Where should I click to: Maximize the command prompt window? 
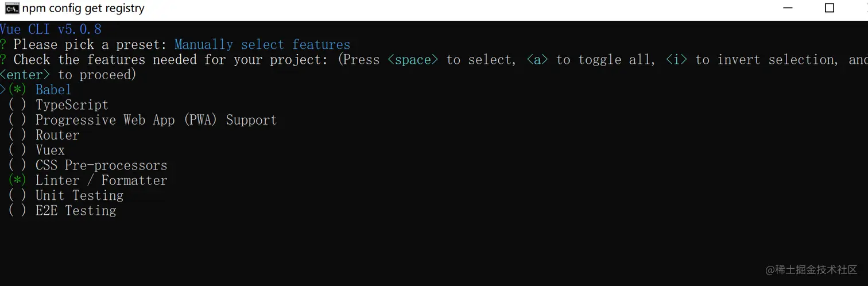[829, 8]
